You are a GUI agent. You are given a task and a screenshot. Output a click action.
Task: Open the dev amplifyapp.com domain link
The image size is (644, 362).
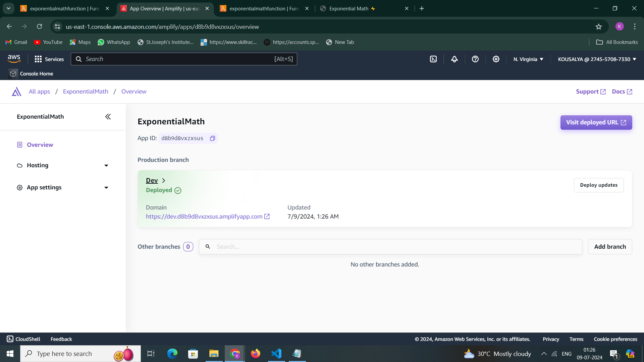(204, 217)
